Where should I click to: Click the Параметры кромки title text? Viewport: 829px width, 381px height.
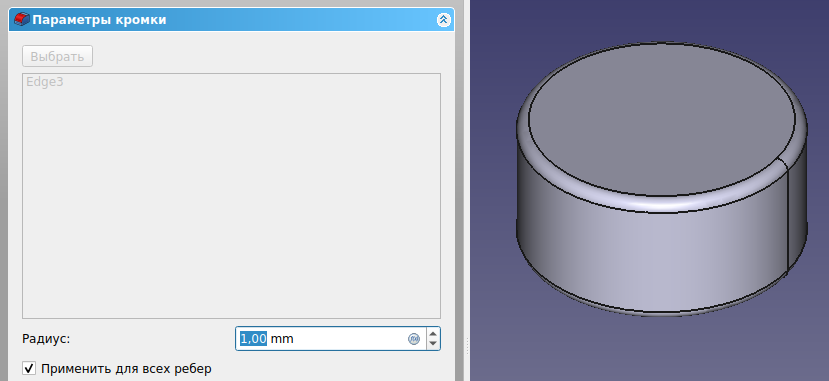click(x=99, y=20)
